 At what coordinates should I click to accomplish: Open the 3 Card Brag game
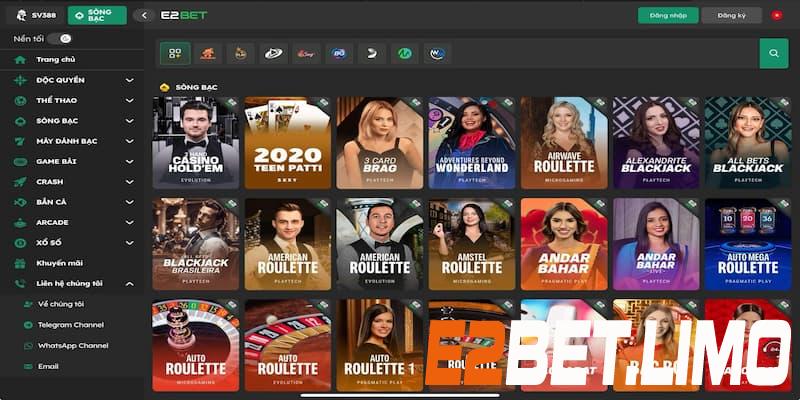[x=380, y=143]
